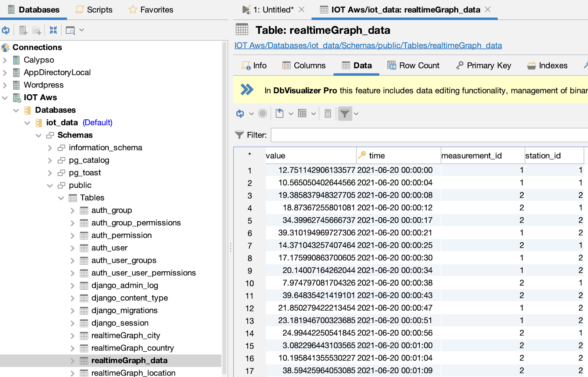Expand the pg_toast schema

click(50, 173)
